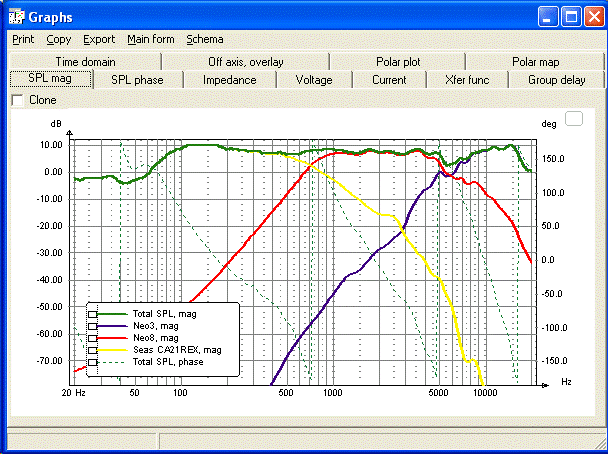Open the Export menu
This screenshot has height=454, width=608.
99,40
